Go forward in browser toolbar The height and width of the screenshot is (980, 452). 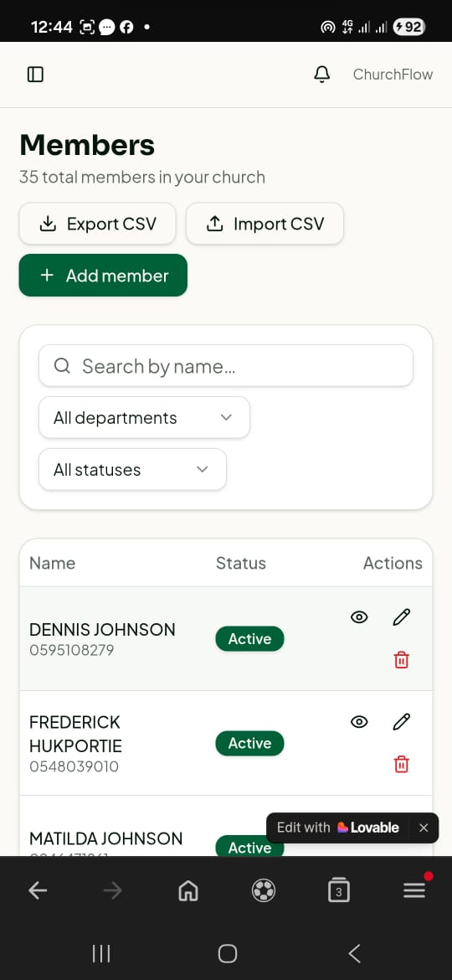112,890
